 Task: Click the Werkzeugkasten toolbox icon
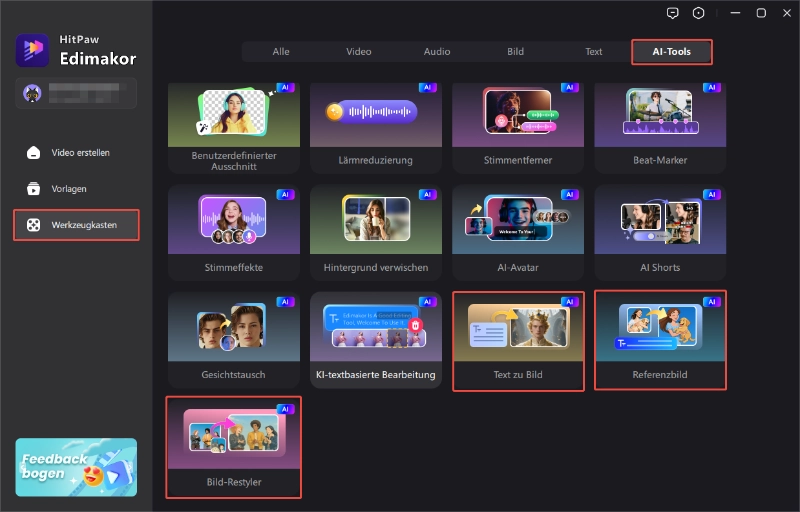click(33, 225)
